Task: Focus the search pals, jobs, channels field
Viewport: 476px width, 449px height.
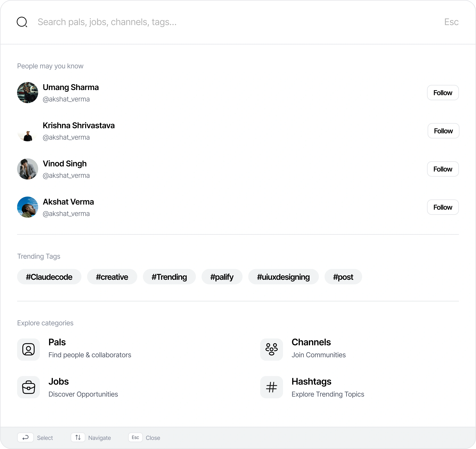Action: tap(107, 22)
